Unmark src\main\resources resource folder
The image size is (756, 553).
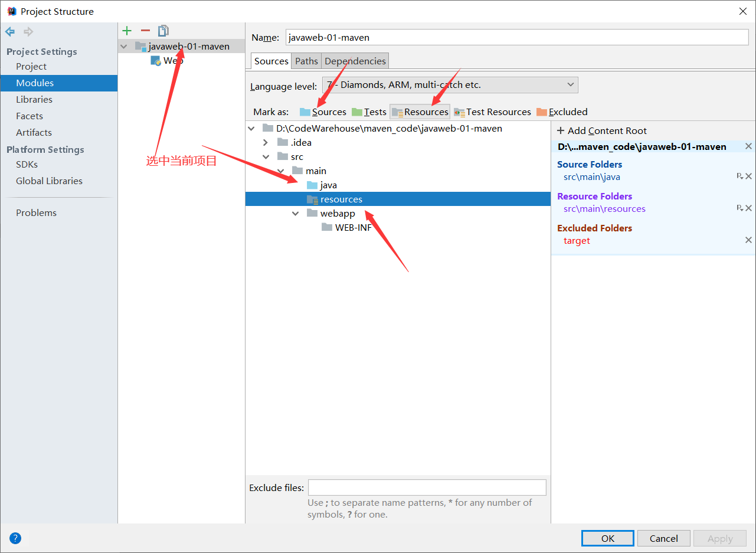(748, 208)
